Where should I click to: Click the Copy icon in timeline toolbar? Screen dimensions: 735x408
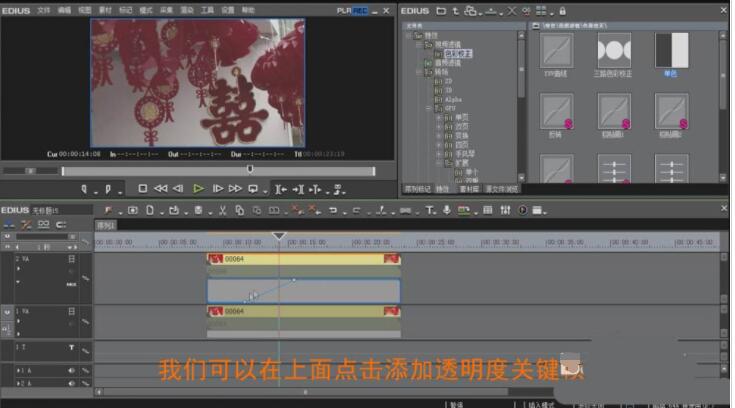[240, 211]
